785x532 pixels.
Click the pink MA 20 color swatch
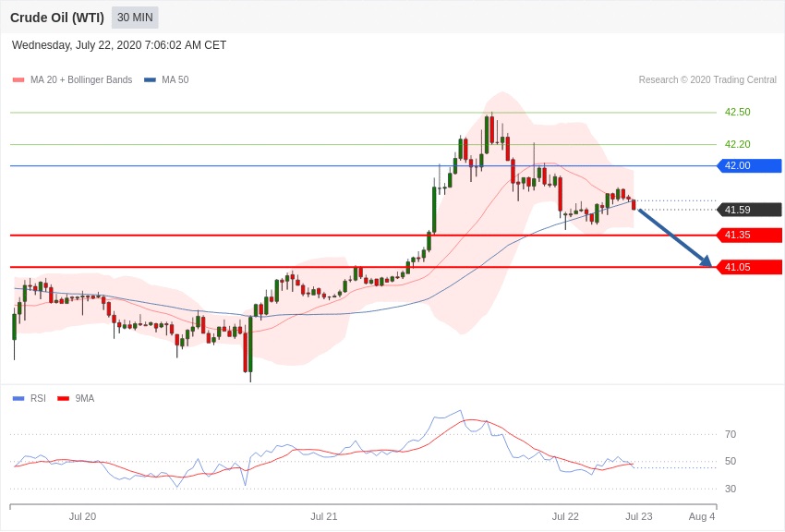[x=18, y=80]
